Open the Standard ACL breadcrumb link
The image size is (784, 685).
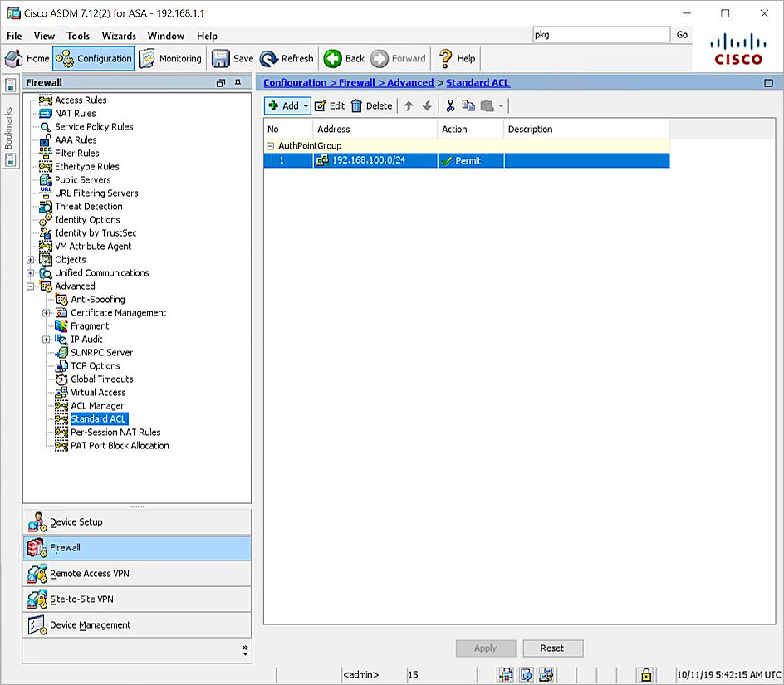pyautogui.click(x=478, y=82)
